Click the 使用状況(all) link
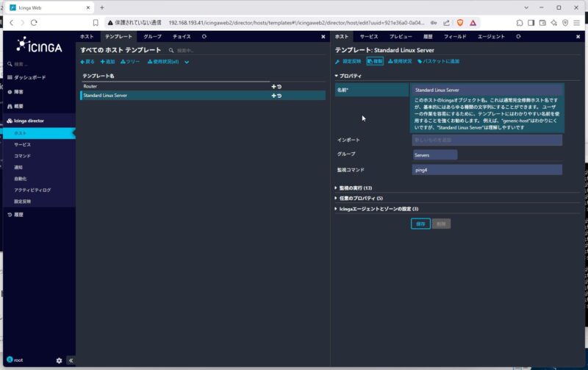Screen dimensions: 588x370 click(x=163, y=62)
